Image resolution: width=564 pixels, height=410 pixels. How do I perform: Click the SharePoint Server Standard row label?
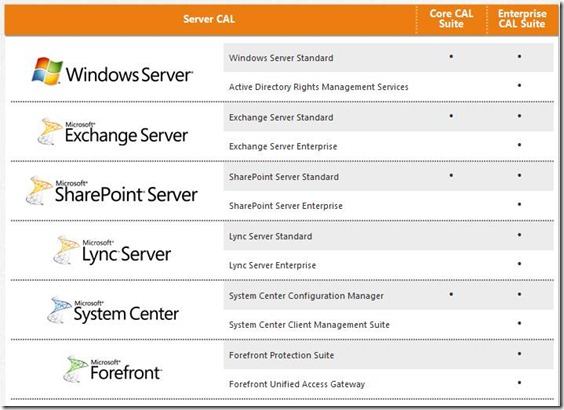tap(284, 177)
